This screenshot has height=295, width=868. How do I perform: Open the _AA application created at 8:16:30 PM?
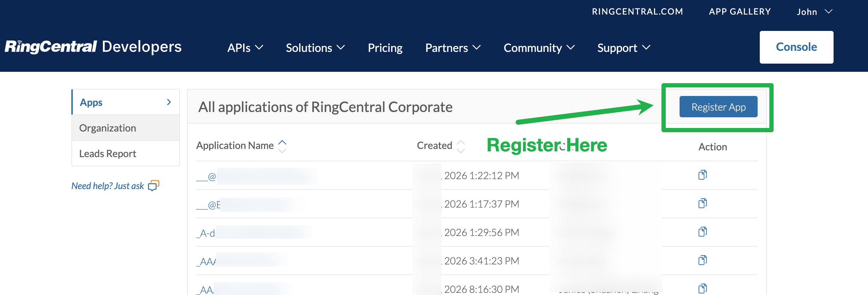(x=245, y=289)
